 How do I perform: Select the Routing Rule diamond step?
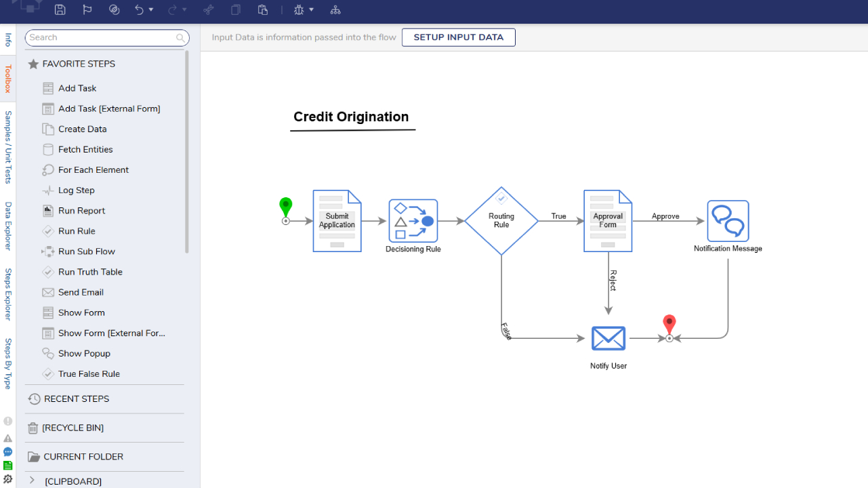coord(501,221)
